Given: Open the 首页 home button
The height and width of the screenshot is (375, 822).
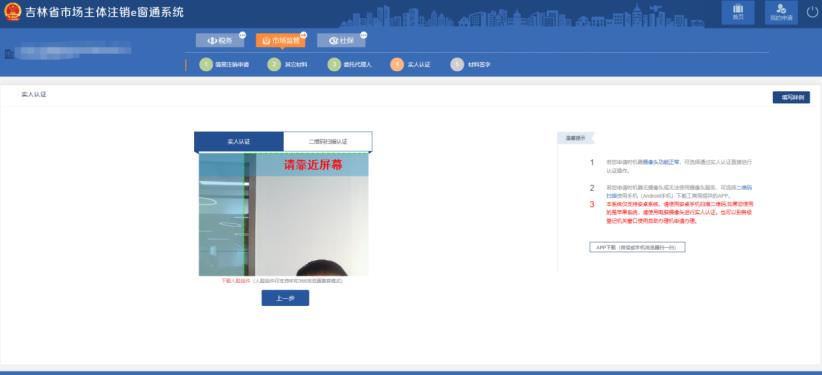Looking at the screenshot, I should (x=738, y=13).
